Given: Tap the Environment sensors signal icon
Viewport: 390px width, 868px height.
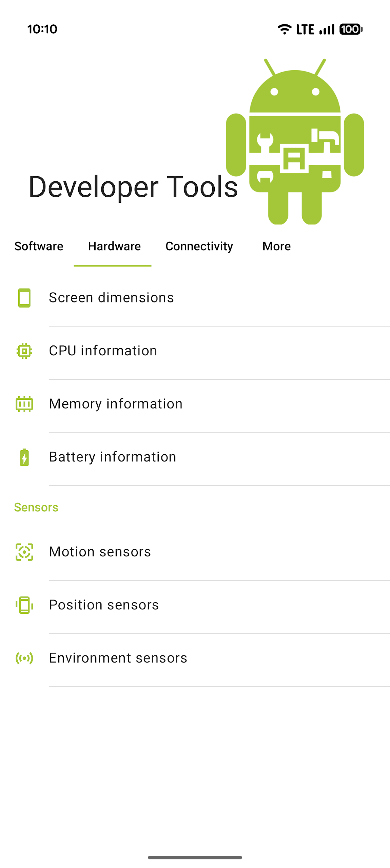Looking at the screenshot, I should click(24, 658).
